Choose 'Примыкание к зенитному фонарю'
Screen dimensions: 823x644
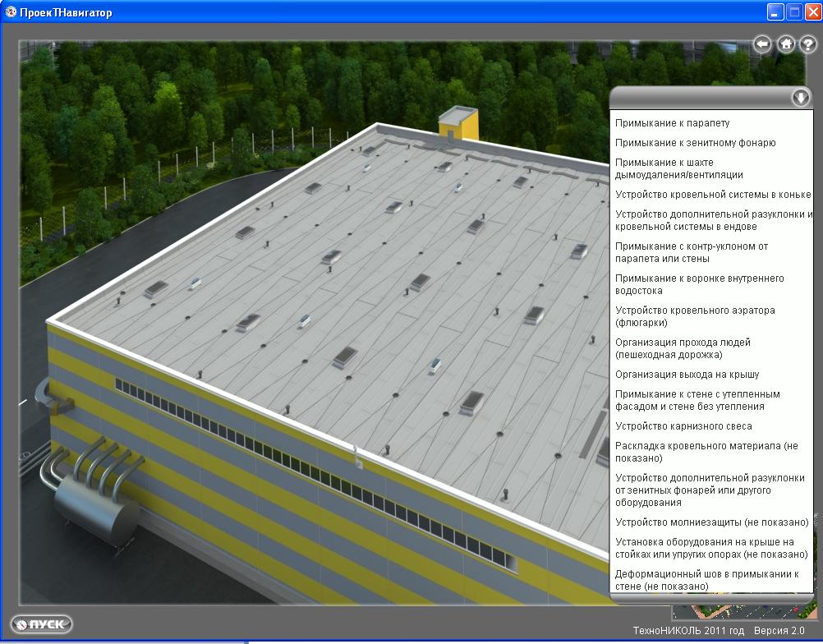click(695, 143)
